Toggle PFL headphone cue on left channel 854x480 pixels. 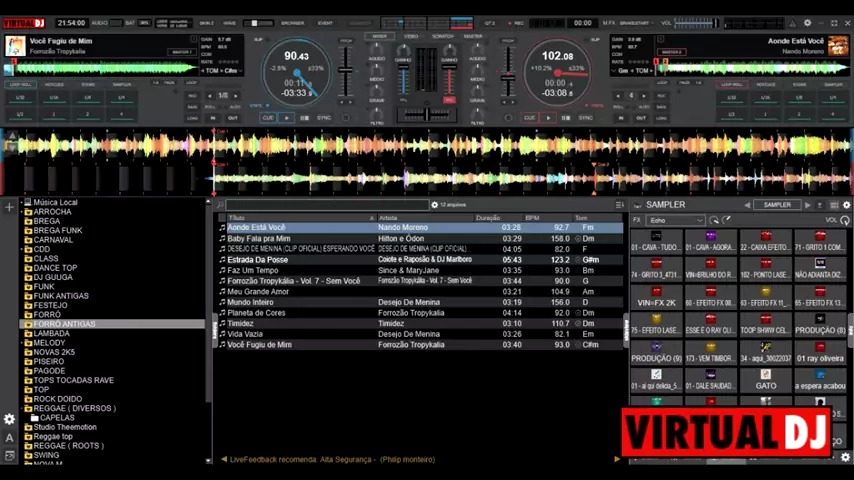[403, 101]
